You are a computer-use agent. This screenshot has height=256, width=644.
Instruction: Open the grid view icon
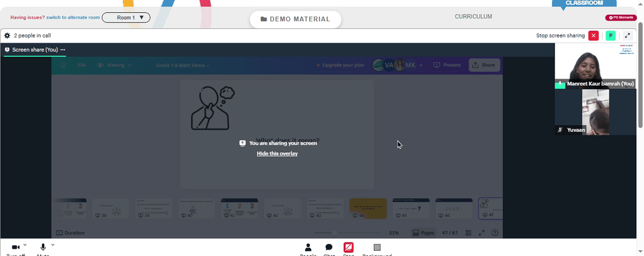coord(469,233)
